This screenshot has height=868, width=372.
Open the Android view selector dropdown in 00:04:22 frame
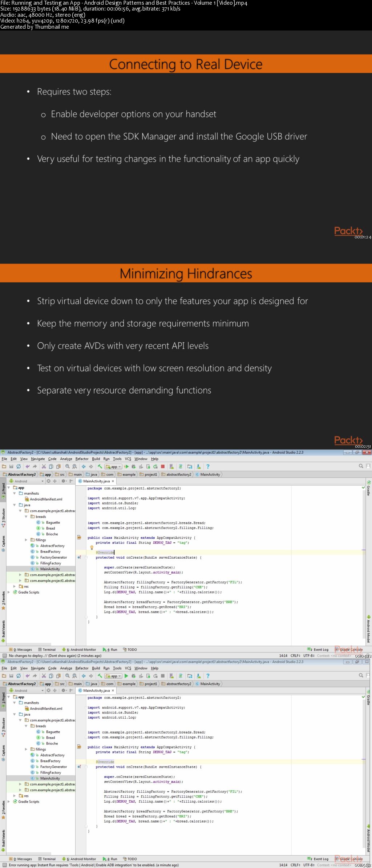pyautogui.click(x=26, y=481)
